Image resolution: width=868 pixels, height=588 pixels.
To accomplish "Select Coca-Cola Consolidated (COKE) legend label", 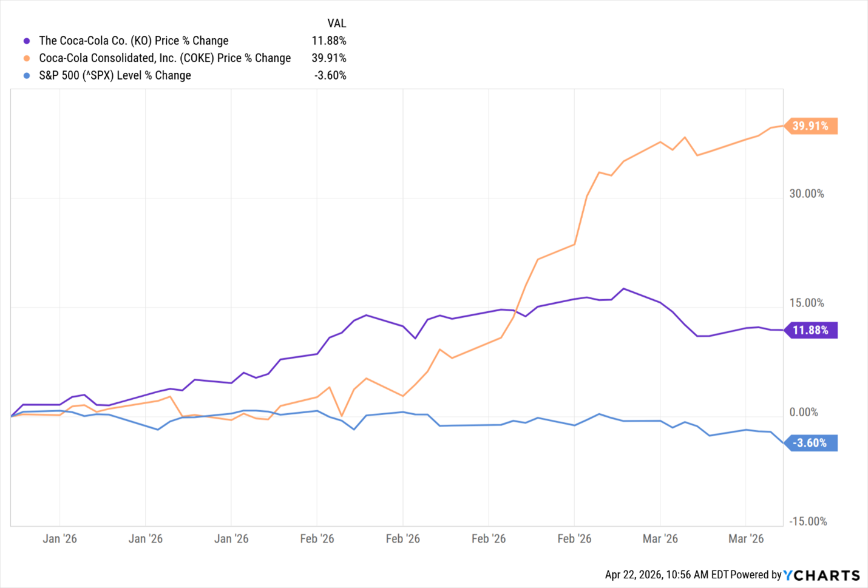I will coord(164,58).
